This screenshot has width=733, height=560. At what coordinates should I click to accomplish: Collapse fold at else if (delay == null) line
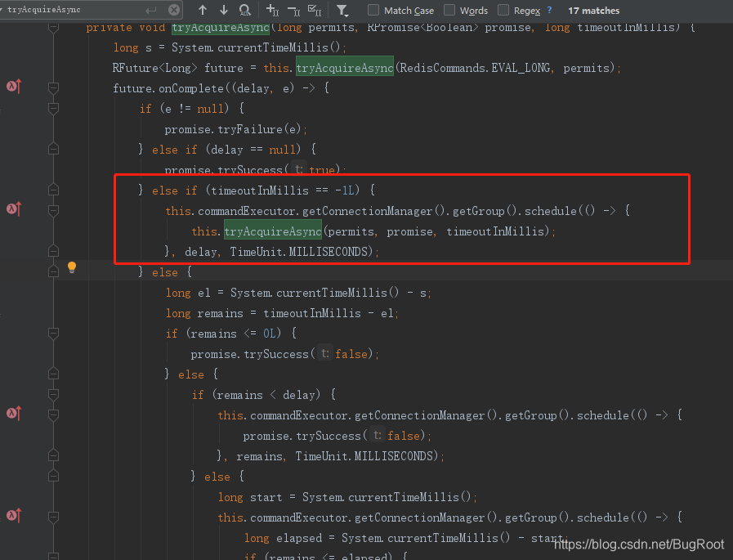[x=53, y=150]
